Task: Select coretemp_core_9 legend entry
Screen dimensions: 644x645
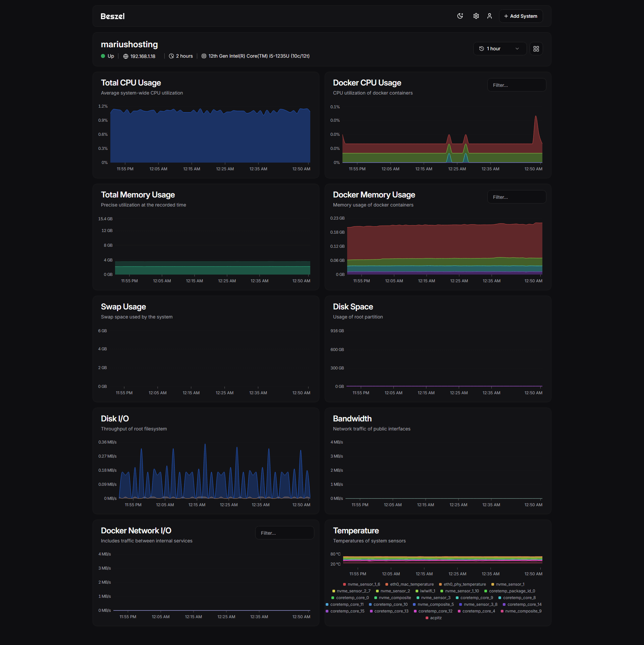Action: (x=474, y=598)
